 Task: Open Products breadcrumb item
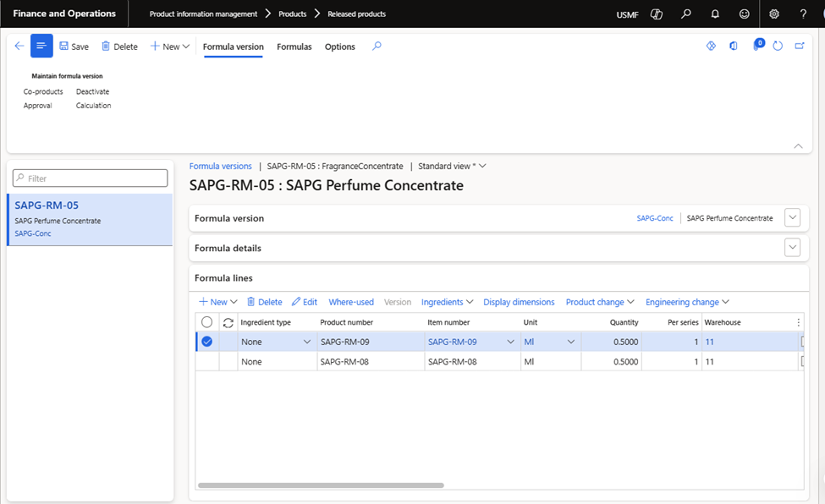coord(293,14)
